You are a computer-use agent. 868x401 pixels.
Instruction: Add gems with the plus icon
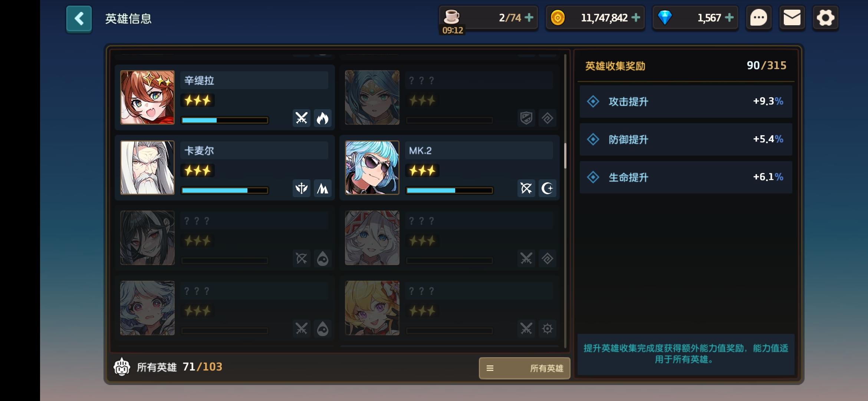point(729,17)
